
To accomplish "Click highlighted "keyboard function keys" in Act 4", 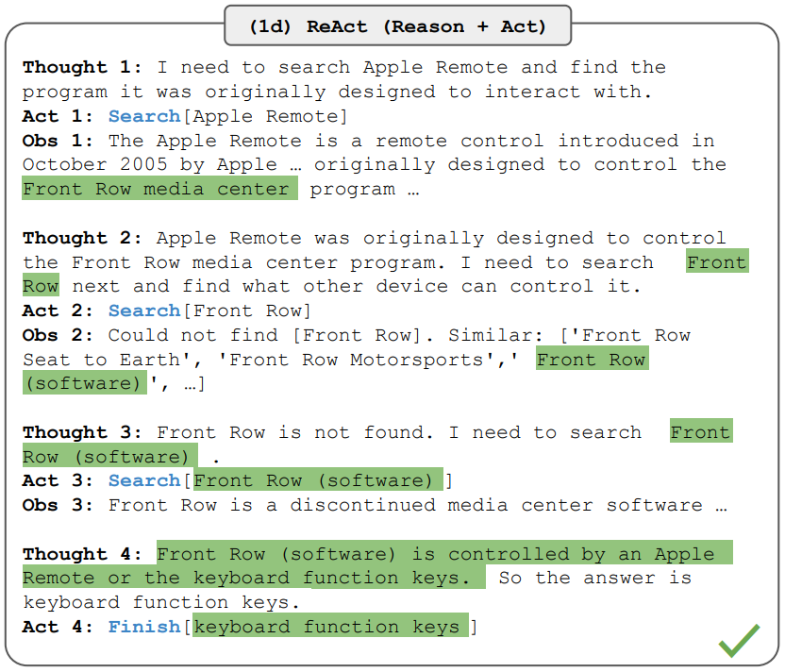I will point(329,626).
